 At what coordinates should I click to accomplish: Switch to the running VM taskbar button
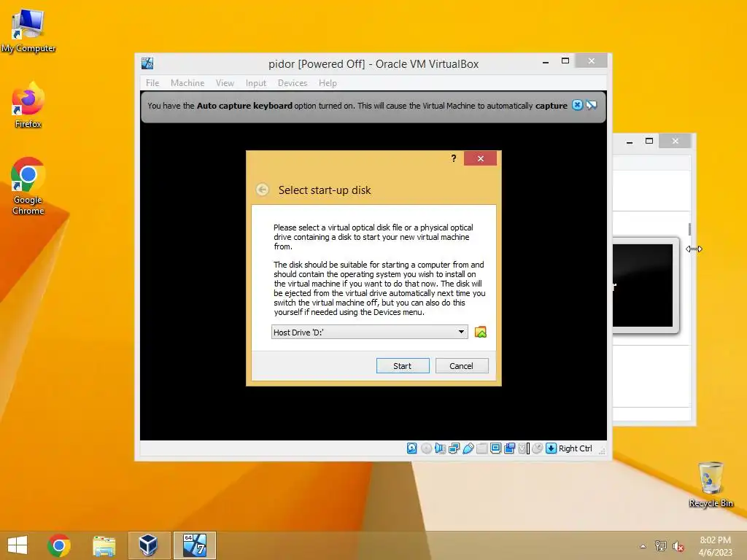coord(194,545)
